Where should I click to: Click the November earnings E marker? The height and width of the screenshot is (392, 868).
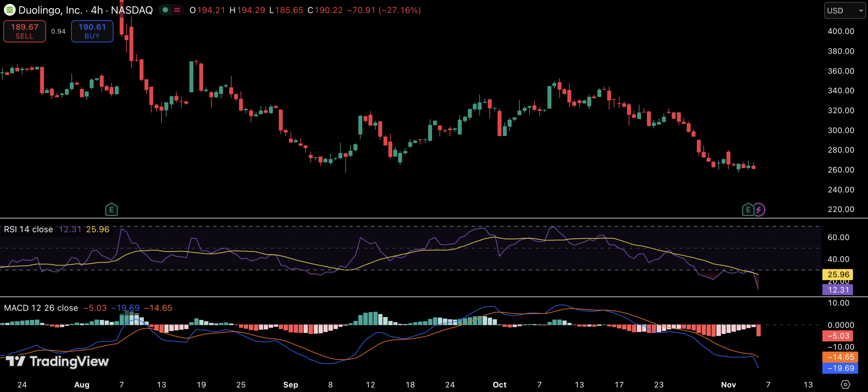(x=748, y=210)
